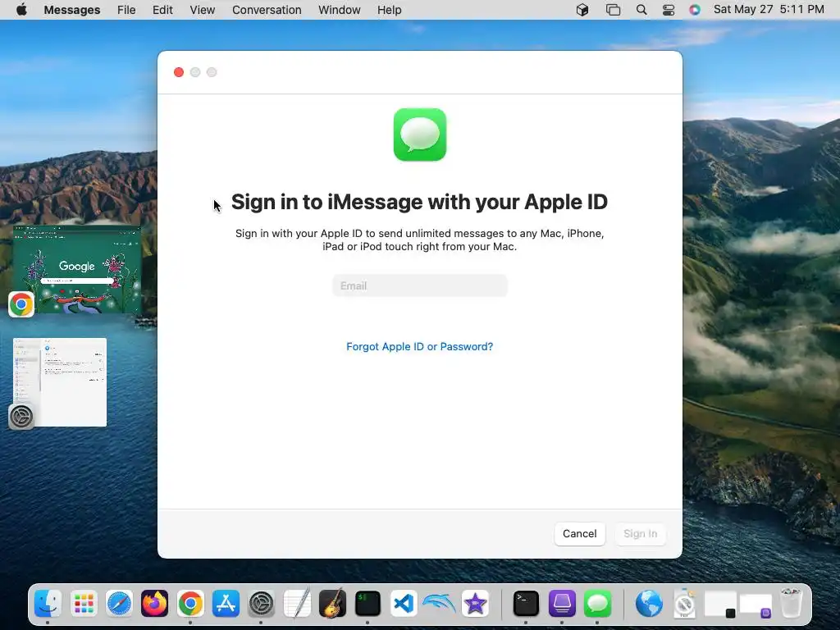
Task: Open Spotlight search in menu bar
Action: click(641, 10)
